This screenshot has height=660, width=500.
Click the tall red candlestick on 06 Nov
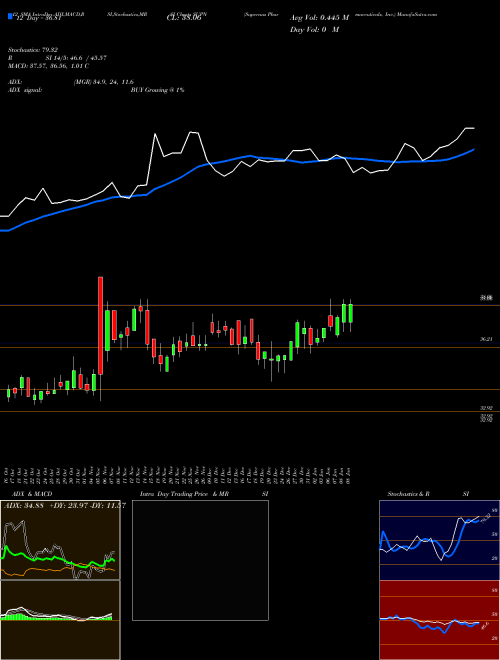(101, 325)
